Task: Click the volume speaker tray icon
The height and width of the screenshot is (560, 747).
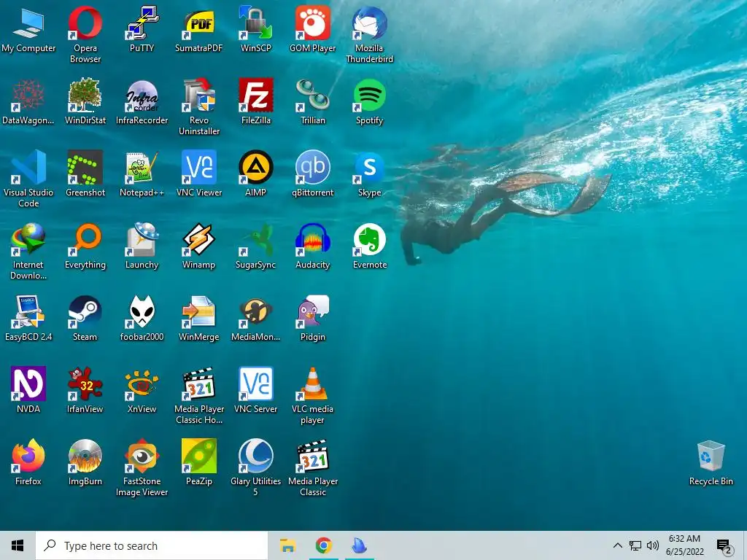Action: click(653, 545)
